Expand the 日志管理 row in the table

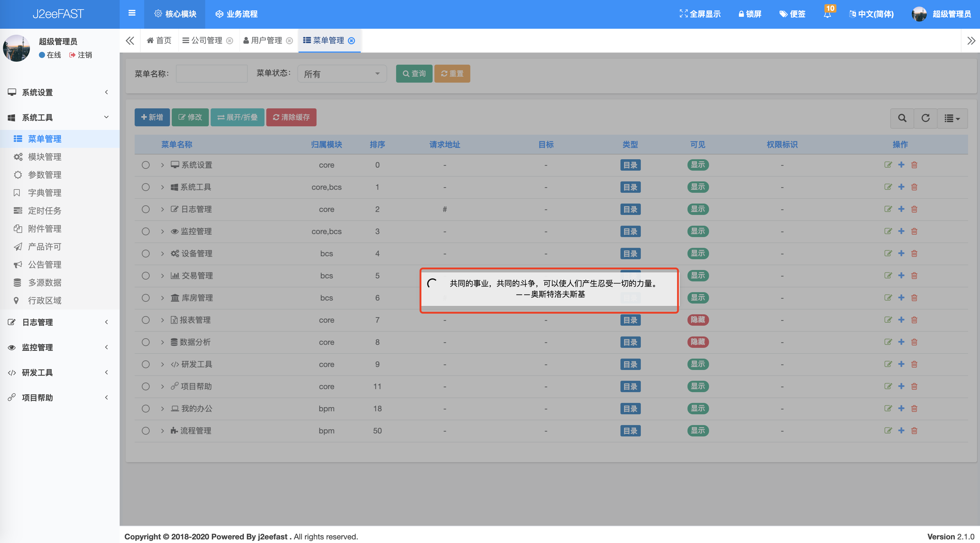tap(162, 210)
